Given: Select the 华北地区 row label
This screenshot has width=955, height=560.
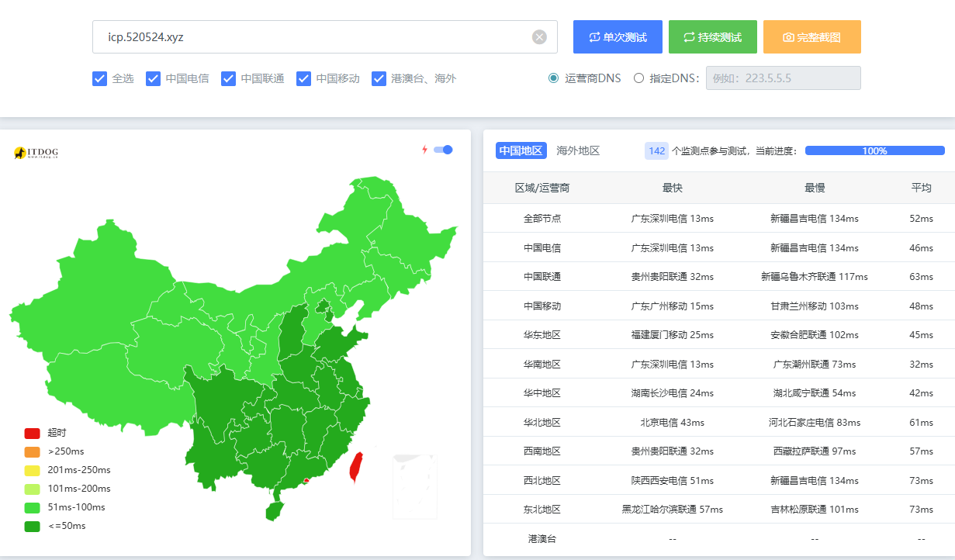Looking at the screenshot, I should click(x=542, y=423).
